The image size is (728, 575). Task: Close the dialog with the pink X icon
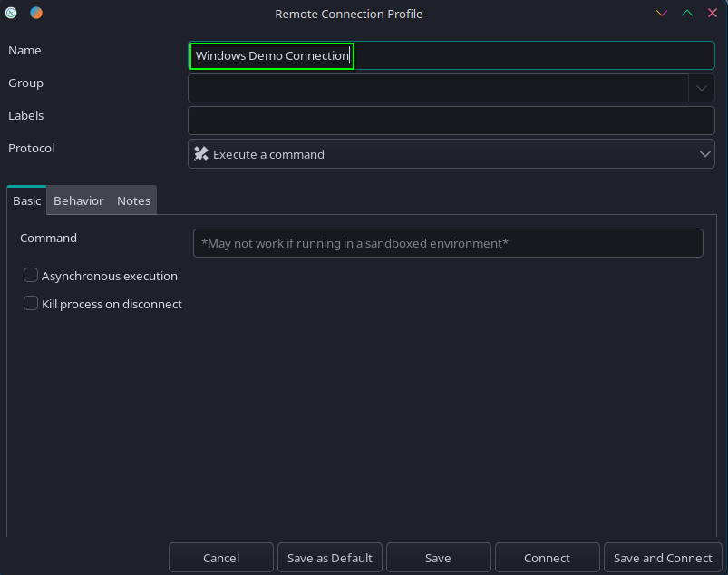(713, 14)
